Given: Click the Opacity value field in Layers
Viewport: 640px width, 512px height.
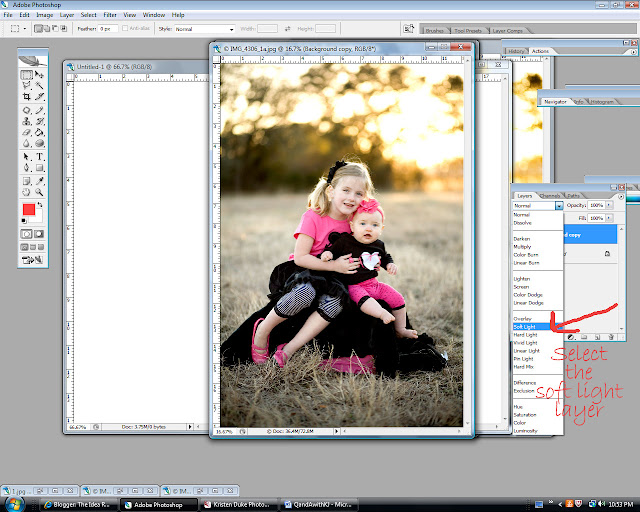Looking at the screenshot, I should [596, 205].
